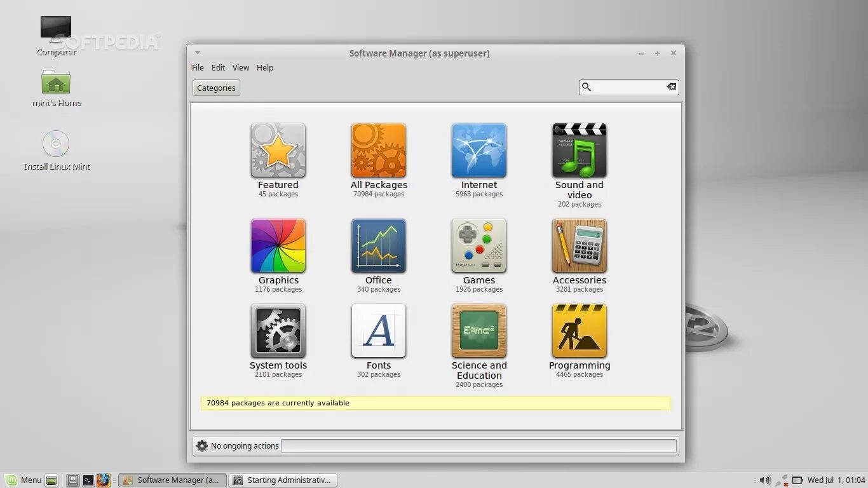This screenshot has width=868, height=488.
Task: Open the Mint Menu button
Action: click(24, 480)
